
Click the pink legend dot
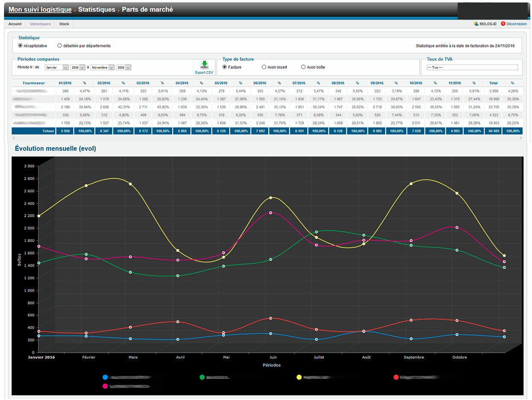click(x=105, y=386)
